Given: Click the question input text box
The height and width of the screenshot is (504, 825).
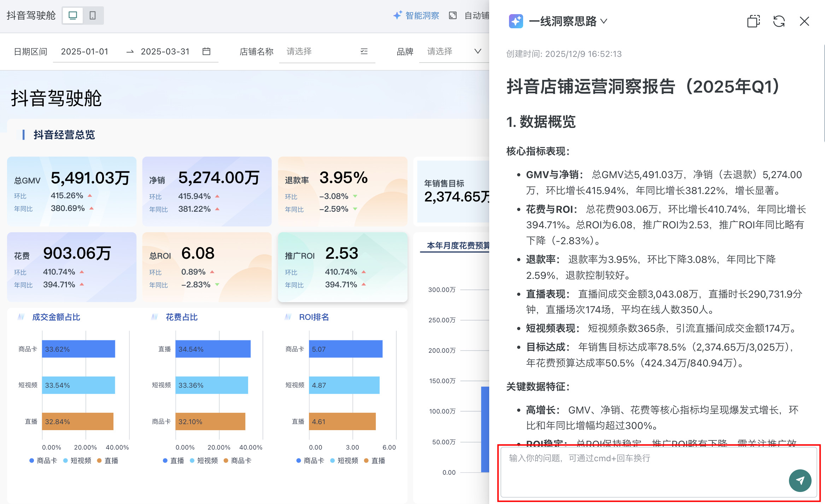Looking at the screenshot, I should 636,467.
